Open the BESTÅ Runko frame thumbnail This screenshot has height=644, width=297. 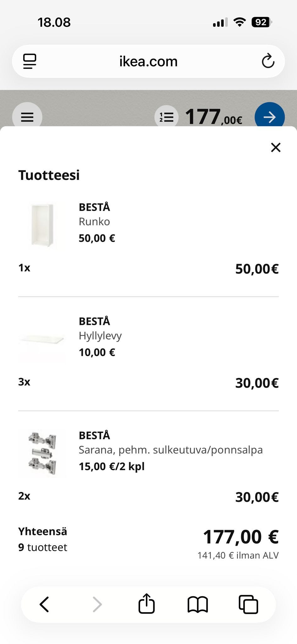coord(42,225)
